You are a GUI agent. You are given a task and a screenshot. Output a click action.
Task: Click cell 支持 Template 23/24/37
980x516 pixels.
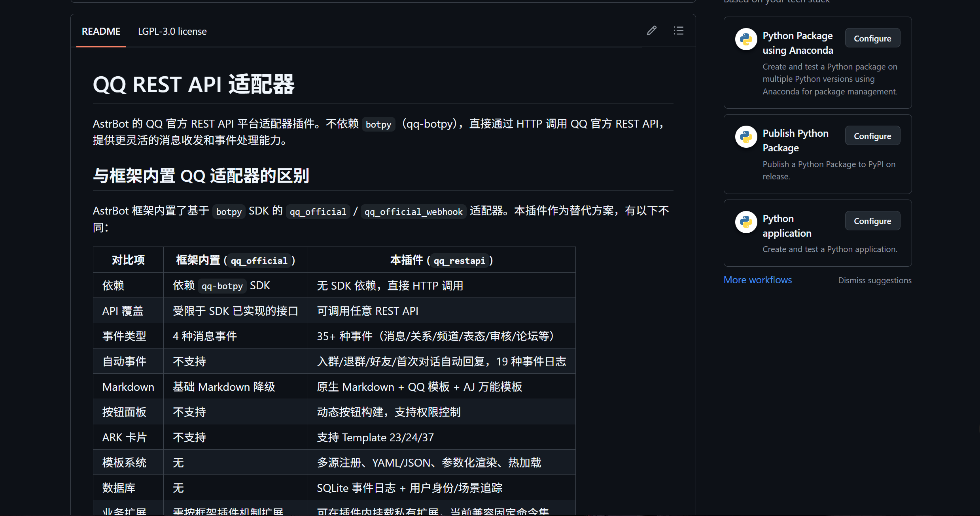pos(441,437)
